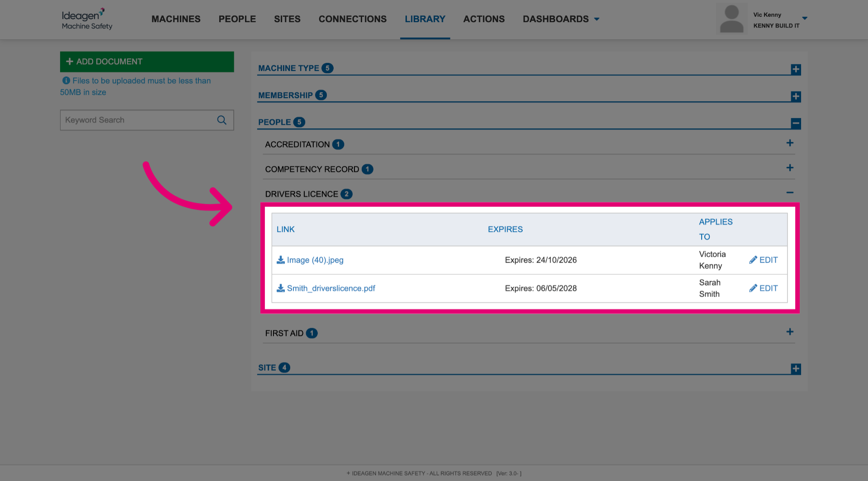
Task: Expand the First Aid subsection
Action: 790,332
